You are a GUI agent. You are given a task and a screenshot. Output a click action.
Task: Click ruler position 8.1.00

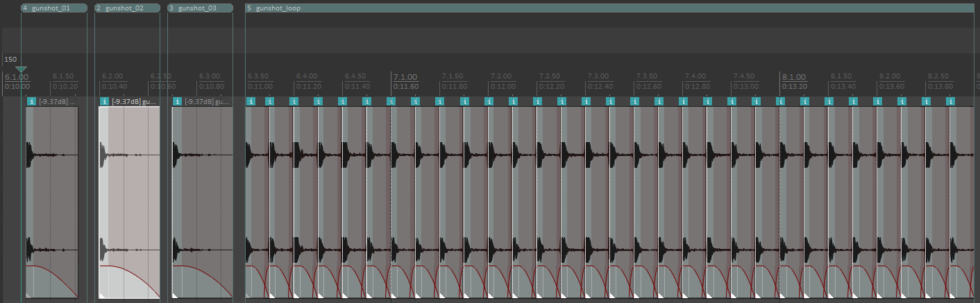[x=794, y=76]
